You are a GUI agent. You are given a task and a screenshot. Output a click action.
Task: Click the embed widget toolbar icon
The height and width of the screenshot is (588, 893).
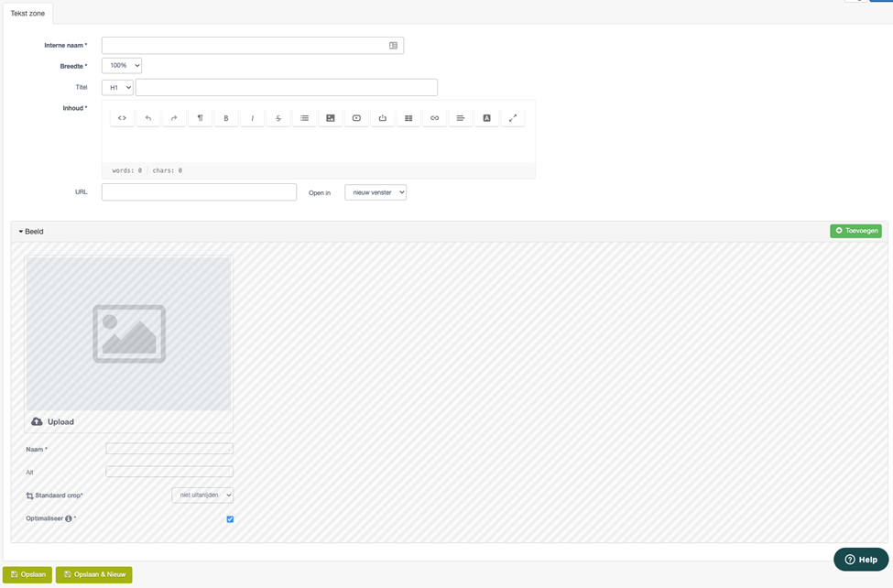[x=383, y=118]
